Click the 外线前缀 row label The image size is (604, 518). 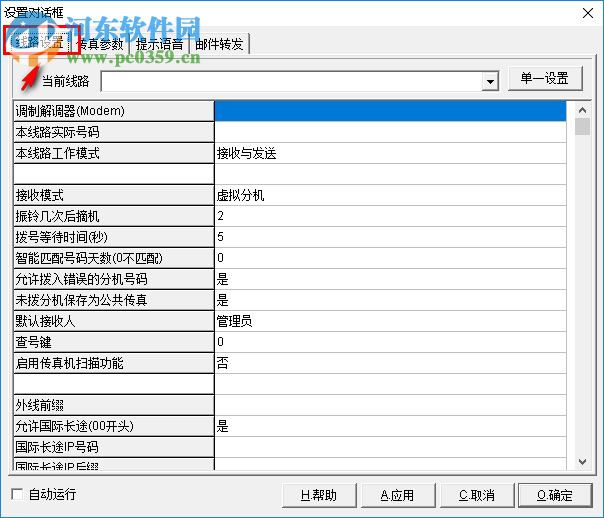(x=114, y=405)
